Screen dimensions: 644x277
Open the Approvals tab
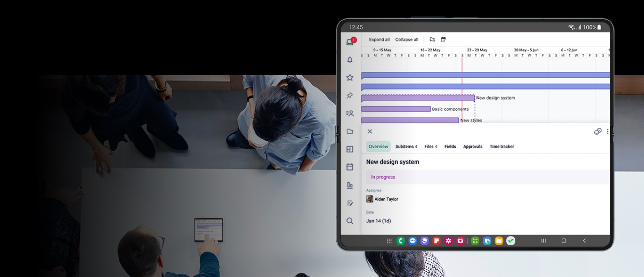point(473,147)
